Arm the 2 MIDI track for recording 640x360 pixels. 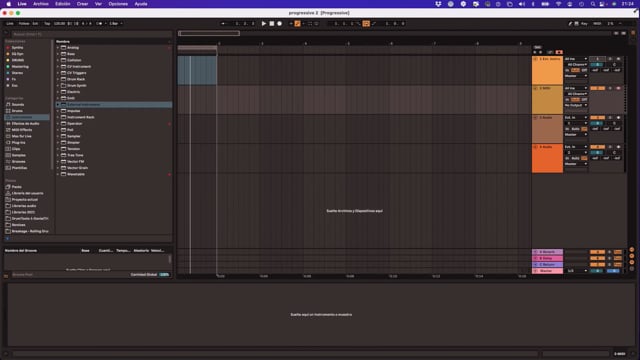pyautogui.click(x=618, y=88)
